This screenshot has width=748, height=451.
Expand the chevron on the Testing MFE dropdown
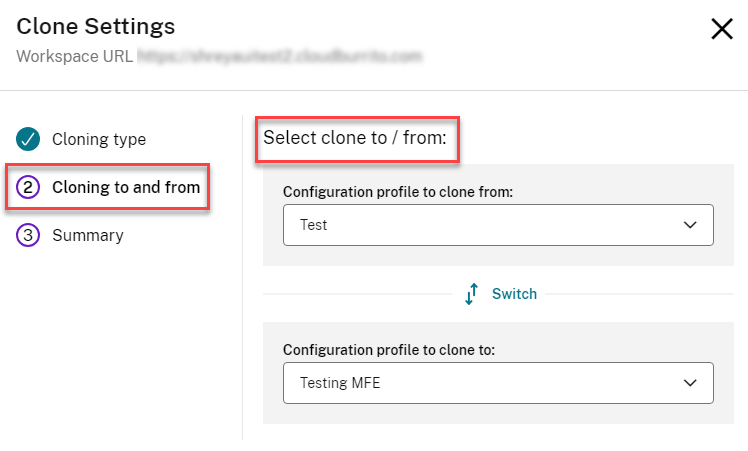pos(690,382)
